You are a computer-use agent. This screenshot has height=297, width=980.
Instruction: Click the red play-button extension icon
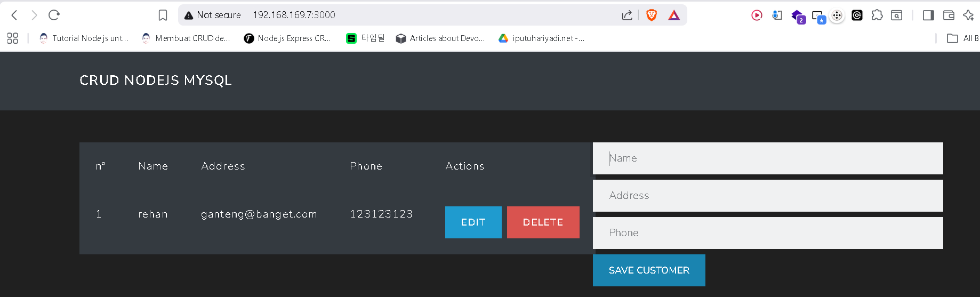(757, 15)
